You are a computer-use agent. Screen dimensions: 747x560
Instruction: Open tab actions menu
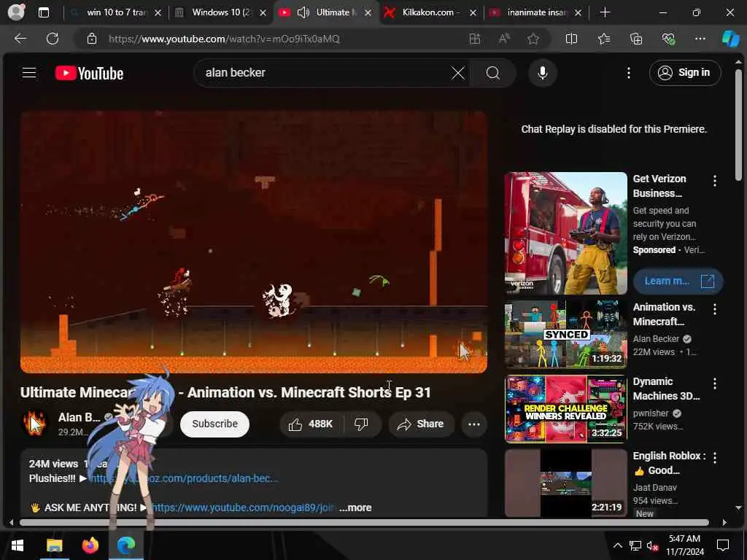[x=44, y=12]
